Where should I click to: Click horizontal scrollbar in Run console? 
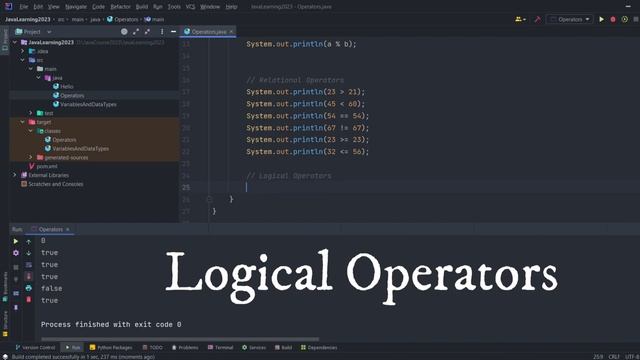180,339
